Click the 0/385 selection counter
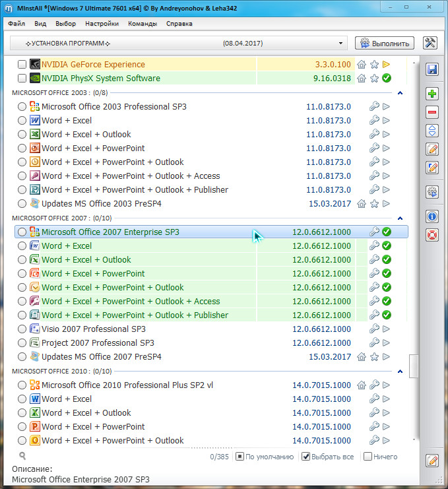This screenshot has height=489, width=448. [x=219, y=457]
